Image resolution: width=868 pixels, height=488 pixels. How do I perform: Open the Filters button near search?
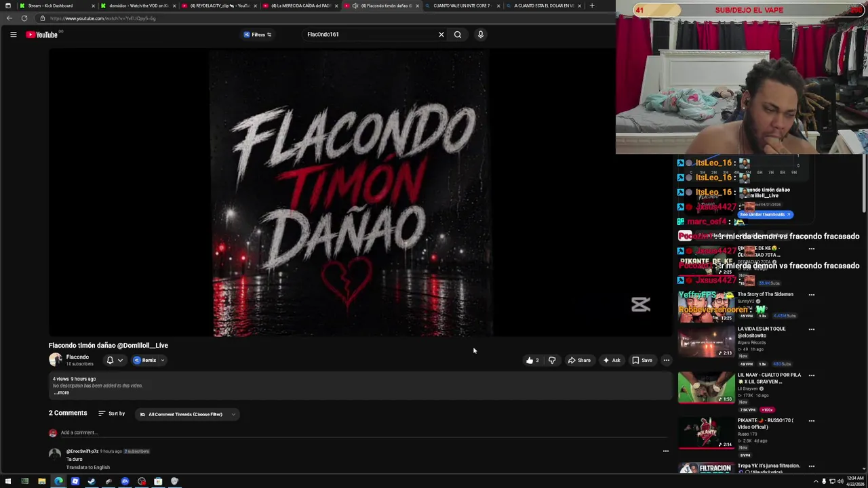(258, 35)
